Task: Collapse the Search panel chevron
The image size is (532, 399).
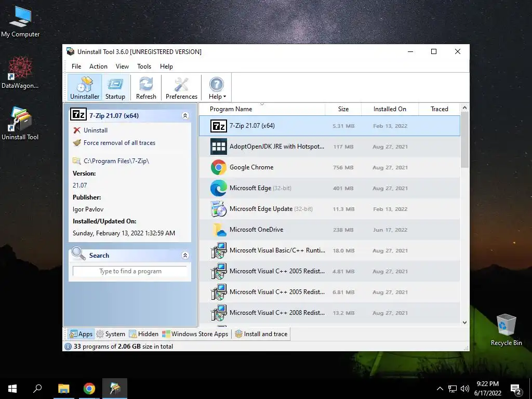Action: tap(185, 256)
